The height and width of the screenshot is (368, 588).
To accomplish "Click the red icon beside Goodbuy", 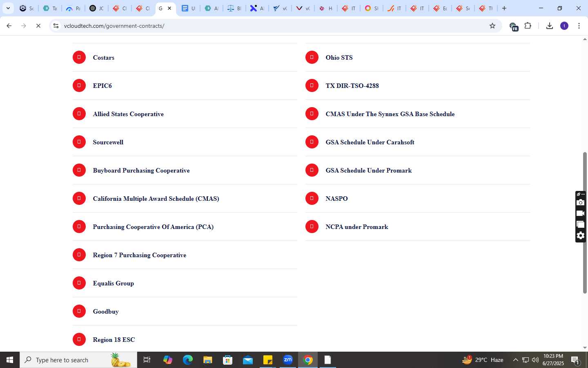I will pyautogui.click(x=79, y=311).
